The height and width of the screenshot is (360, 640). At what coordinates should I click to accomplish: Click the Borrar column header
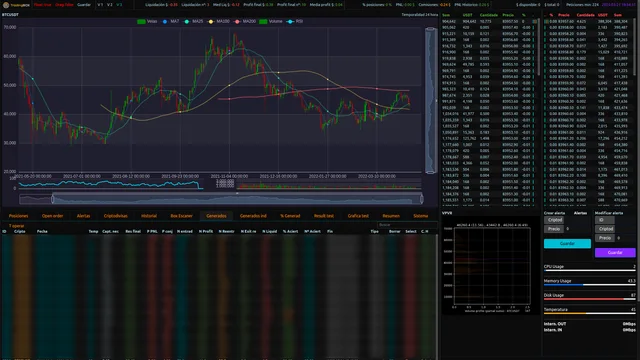(395, 231)
